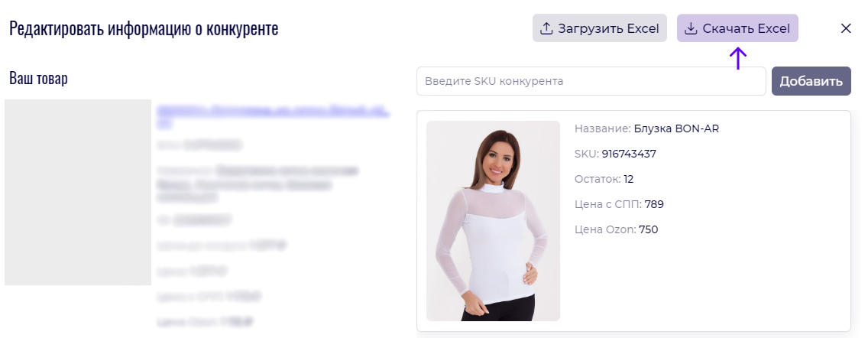This screenshot has width=868, height=338.
Task: Click the gray placeholder image of your product
Action: tap(77, 192)
